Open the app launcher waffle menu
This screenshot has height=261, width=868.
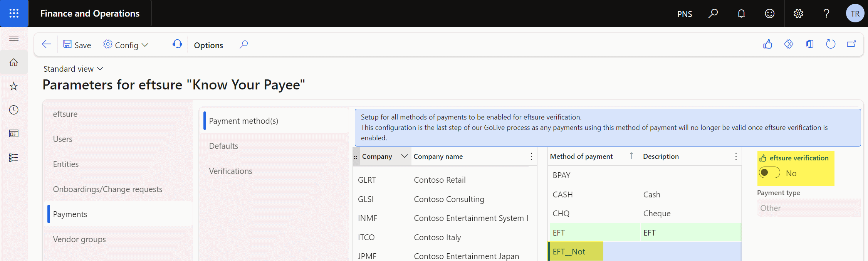(x=14, y=13)
